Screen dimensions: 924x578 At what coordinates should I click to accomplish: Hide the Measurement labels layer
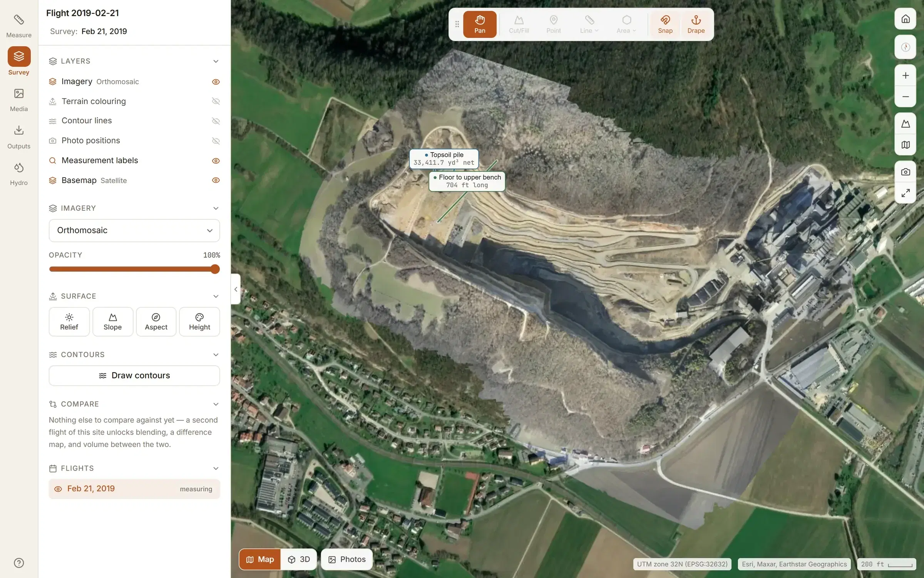click(x=216, y=161)
